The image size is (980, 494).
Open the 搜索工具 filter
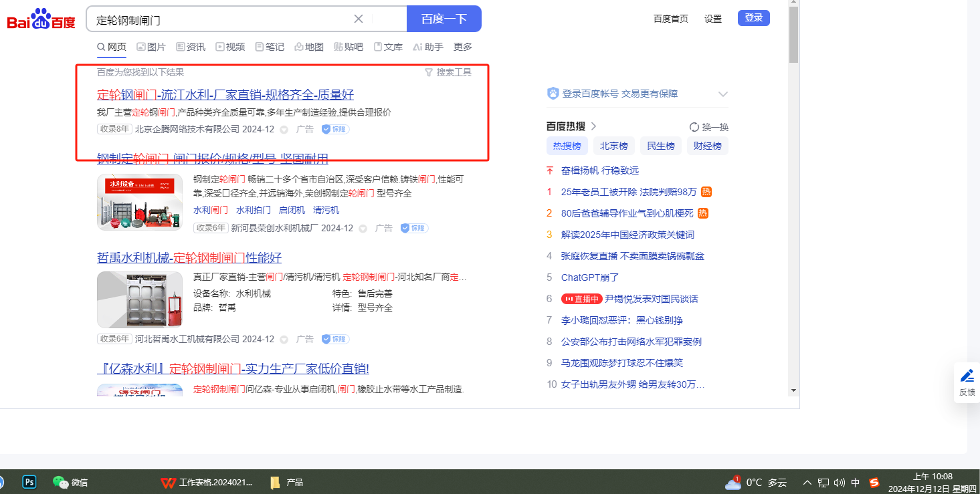(x=448, y=72)
